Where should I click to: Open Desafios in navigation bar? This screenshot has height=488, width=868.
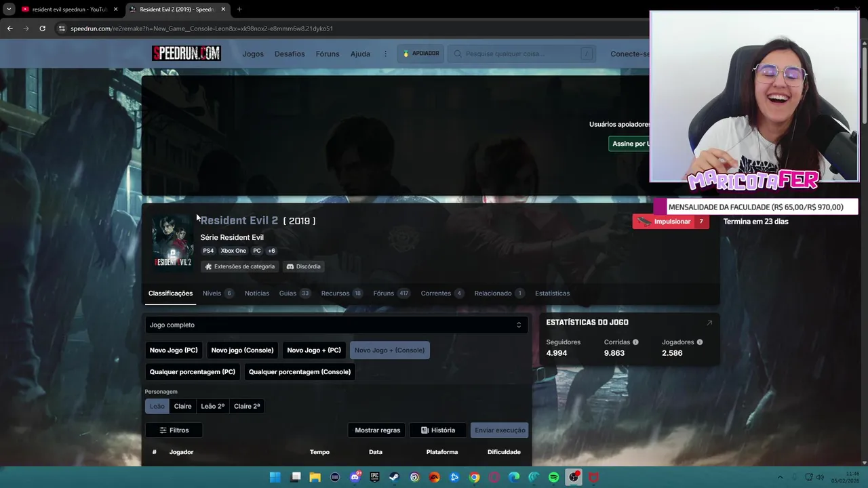coord(290,54)
